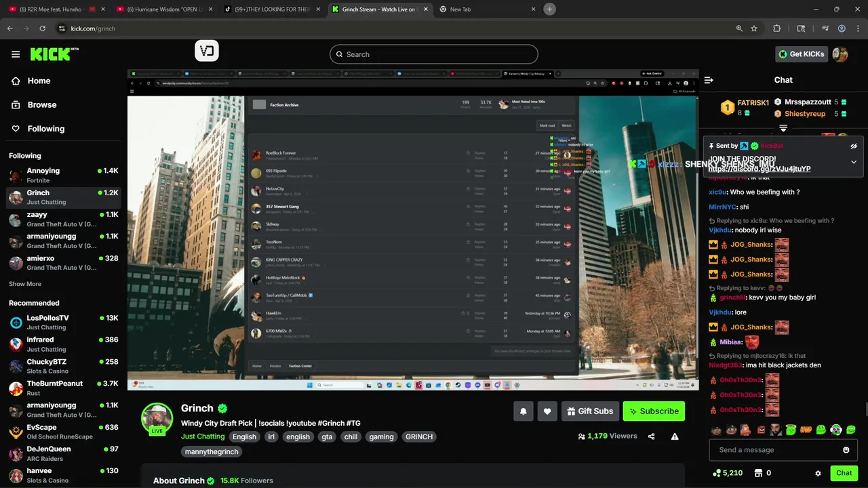Open a new browser tab
The image size is (868, 488).
coord(549,9)
